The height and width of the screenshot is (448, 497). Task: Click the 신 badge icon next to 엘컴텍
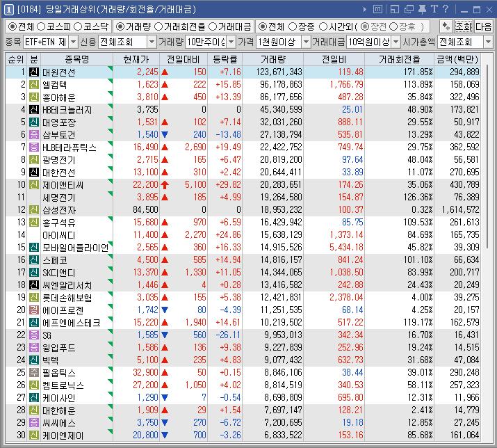tap(34, 84)
